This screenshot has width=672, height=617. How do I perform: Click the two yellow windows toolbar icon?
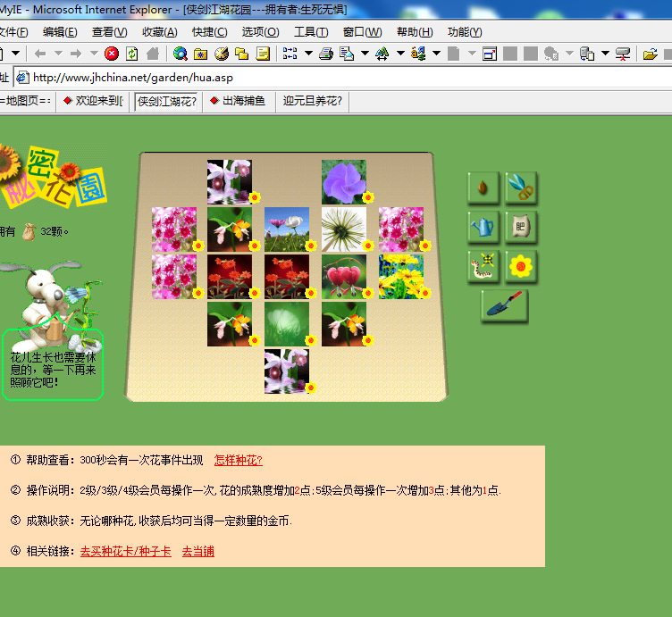click(x=242, y=54)
